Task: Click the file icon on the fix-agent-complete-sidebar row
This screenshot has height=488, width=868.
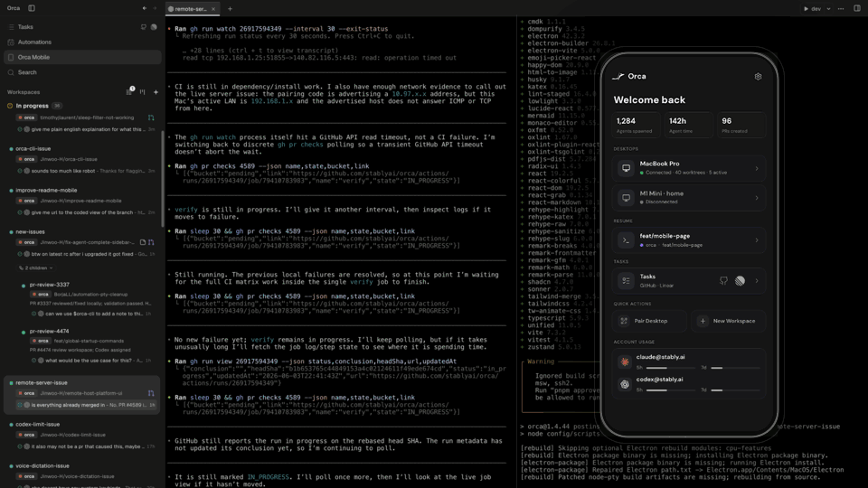Action: (x=143, y=242)
